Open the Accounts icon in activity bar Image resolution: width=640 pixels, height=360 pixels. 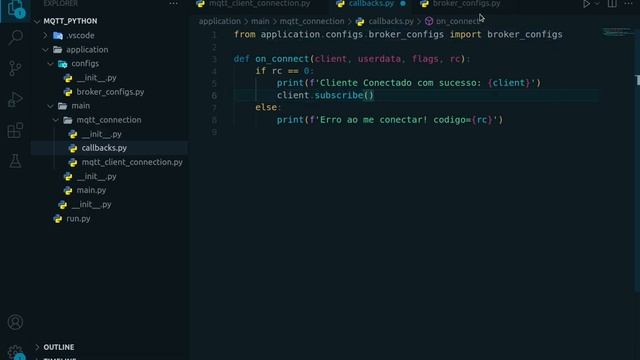coord(15,322)
